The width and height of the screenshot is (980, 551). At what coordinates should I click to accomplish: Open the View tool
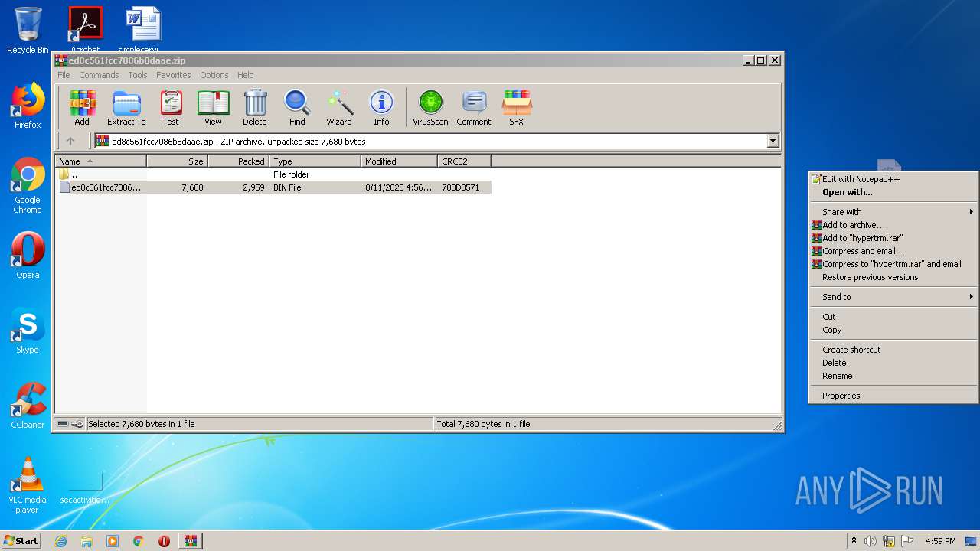pyautogui.click(x=213, y=107)
